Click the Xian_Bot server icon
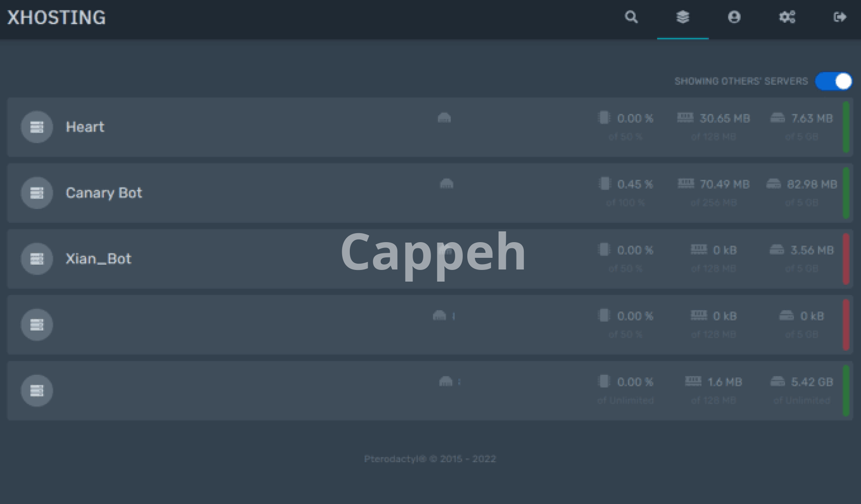 37,259
